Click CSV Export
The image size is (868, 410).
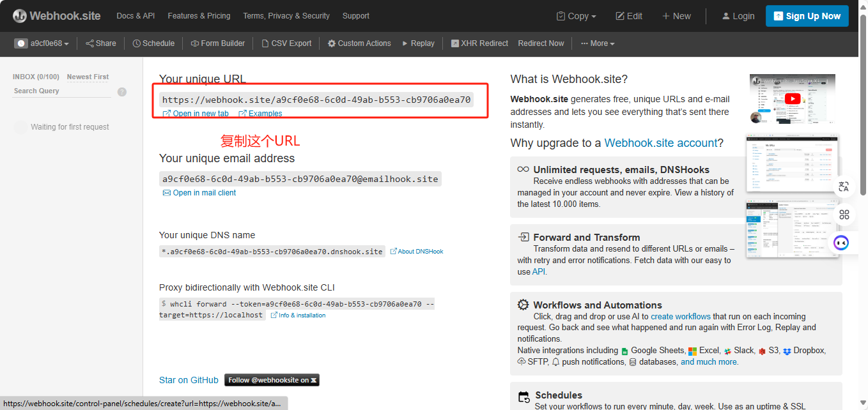point(286,43)
